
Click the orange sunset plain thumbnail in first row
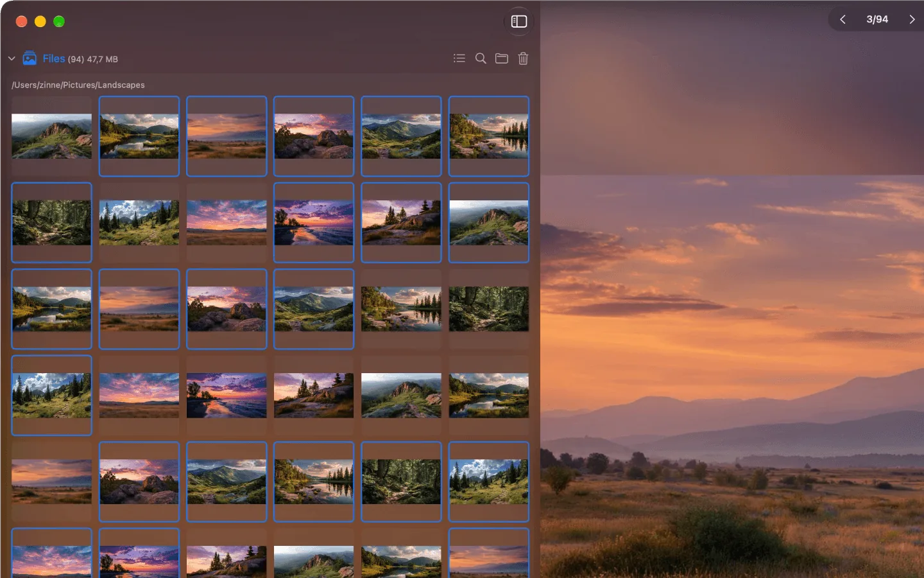(227, 136)
